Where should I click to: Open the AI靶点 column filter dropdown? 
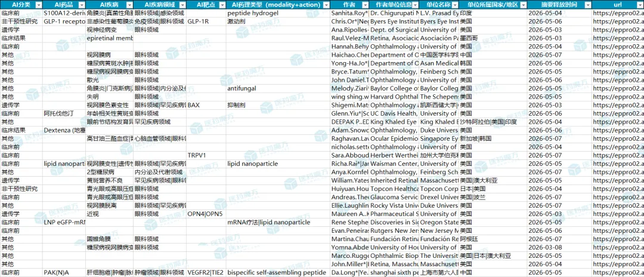221,5
